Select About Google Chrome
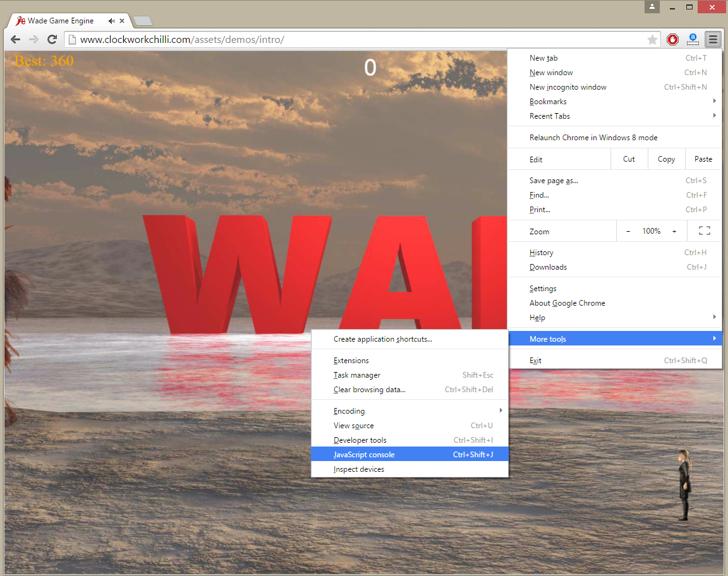 click(x=615, y=303)
